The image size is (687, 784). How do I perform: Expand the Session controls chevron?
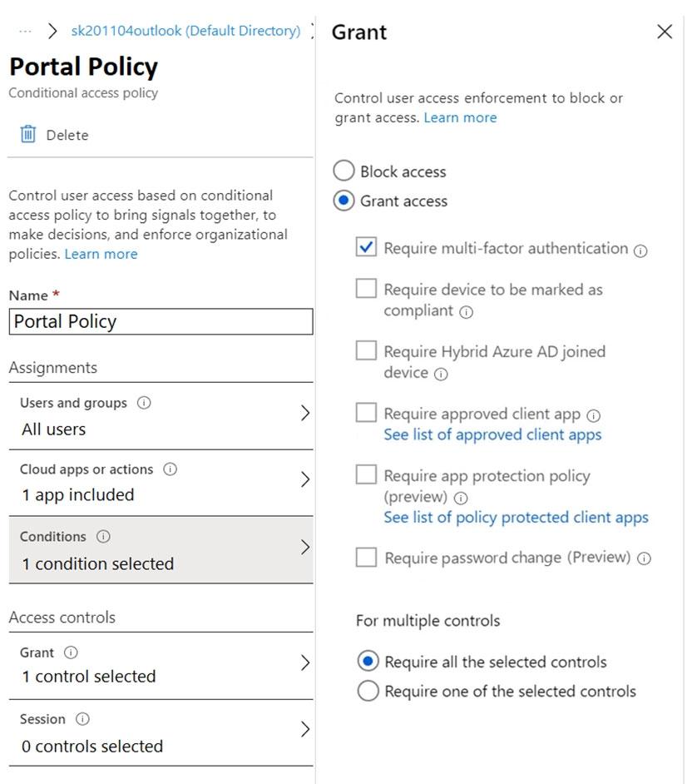305,729
